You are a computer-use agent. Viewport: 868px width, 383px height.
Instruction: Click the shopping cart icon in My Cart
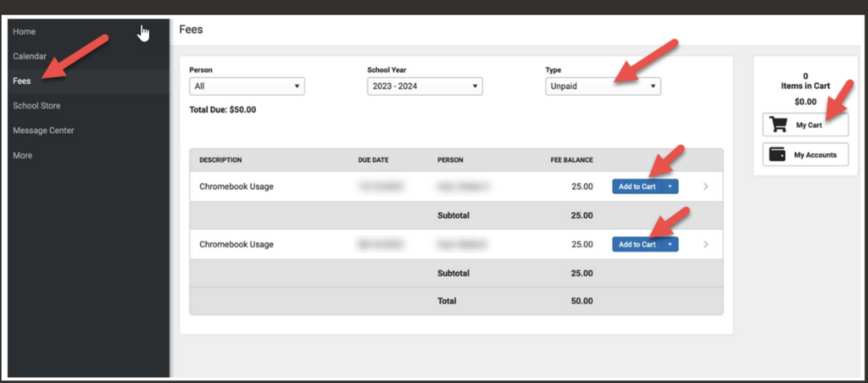[778, 125]
